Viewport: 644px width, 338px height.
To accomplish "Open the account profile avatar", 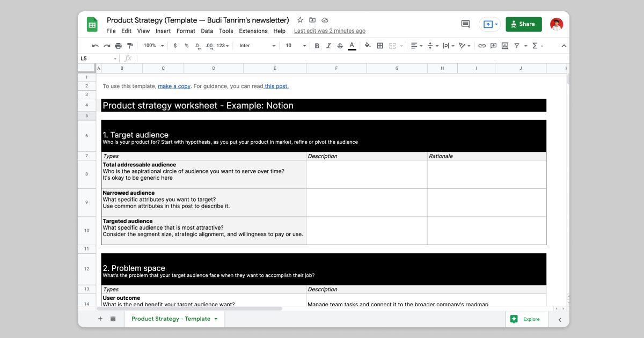I will 557,24.
